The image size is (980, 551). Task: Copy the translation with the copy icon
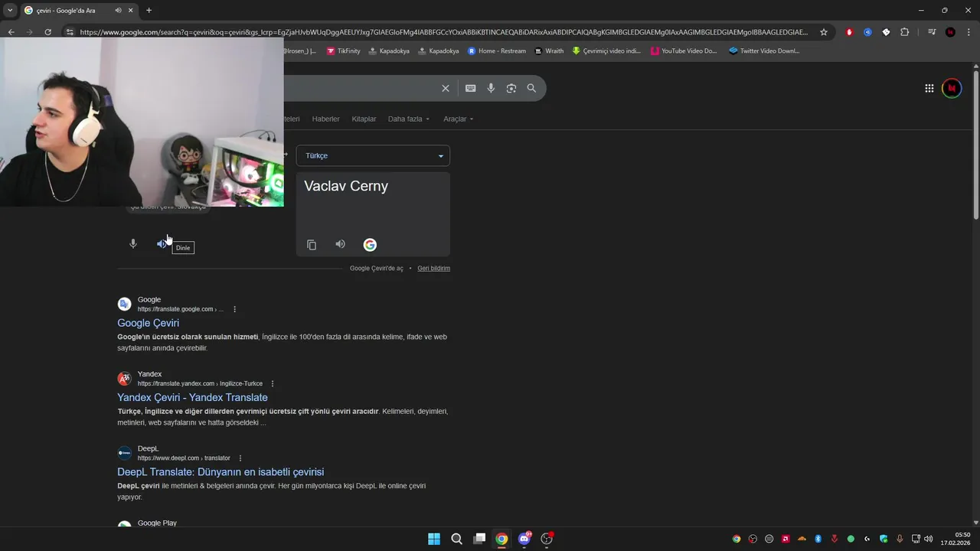[312, 245]
